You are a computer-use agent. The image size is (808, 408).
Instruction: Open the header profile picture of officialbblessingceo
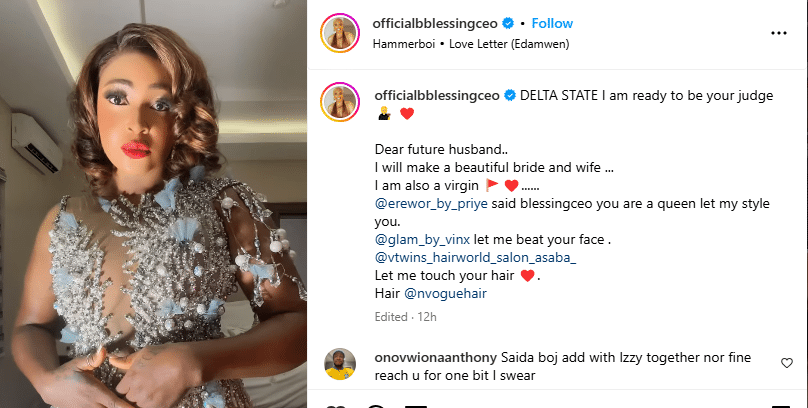[338, 33]
